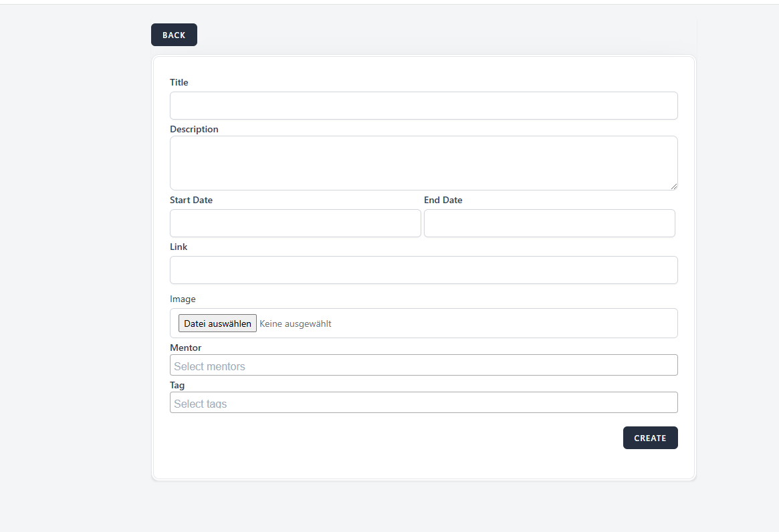The image size is (779, 532).
Task: Click the Mentor label
Action: point(185,348)
